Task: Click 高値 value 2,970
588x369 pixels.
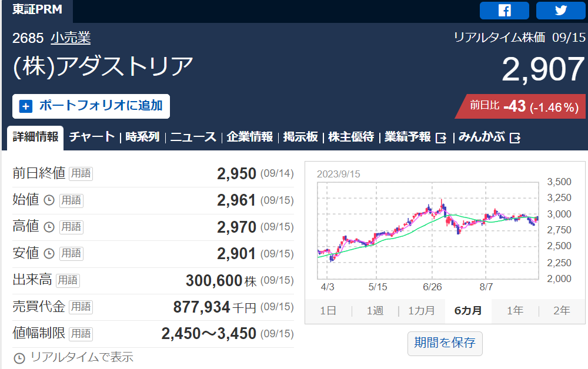Action: click(236, 227)
